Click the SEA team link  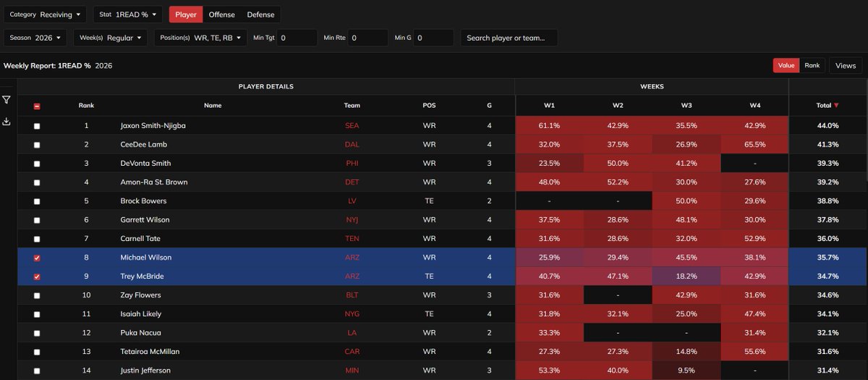[x=352, y=126]
